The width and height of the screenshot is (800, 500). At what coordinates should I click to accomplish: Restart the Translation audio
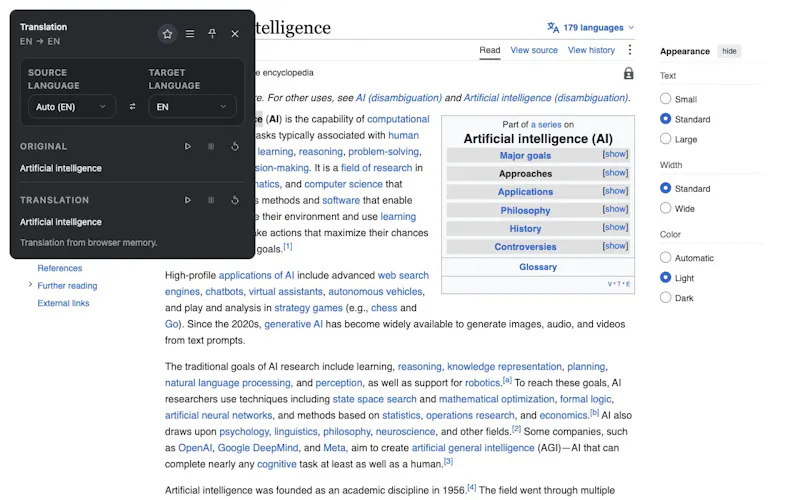[x=235, y=200]
